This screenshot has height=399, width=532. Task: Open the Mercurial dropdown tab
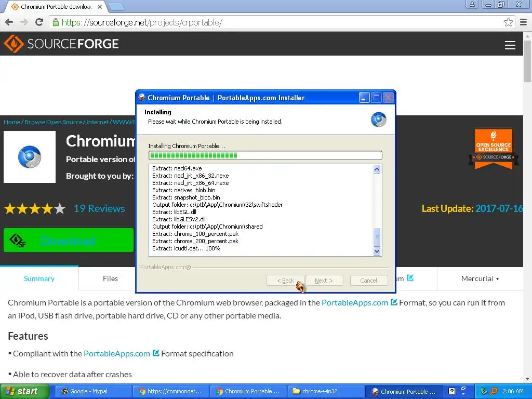pos(480,278)
